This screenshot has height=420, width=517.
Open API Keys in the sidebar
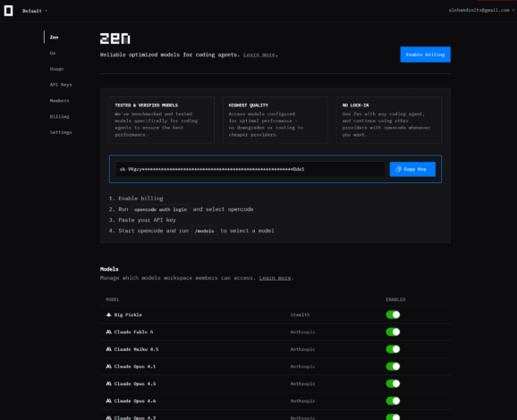[x=61, y=85]
